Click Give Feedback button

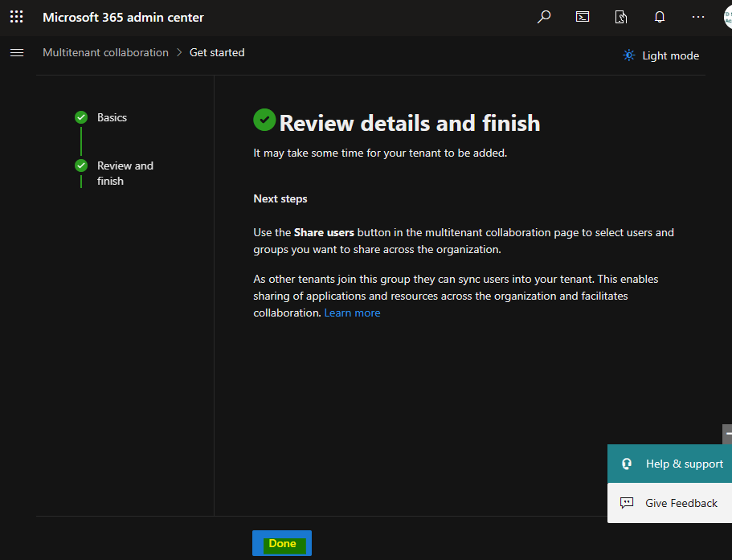669,503
